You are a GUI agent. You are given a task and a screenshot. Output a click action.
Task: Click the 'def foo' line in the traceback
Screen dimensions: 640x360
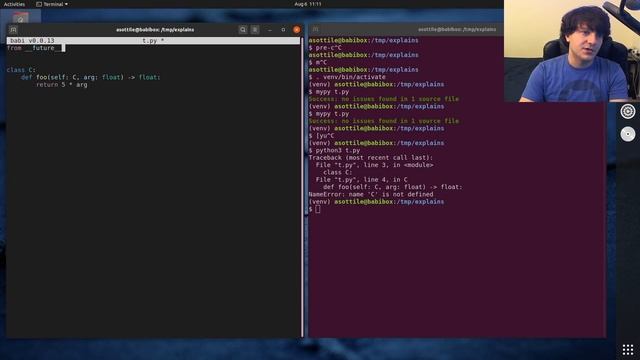393,187
